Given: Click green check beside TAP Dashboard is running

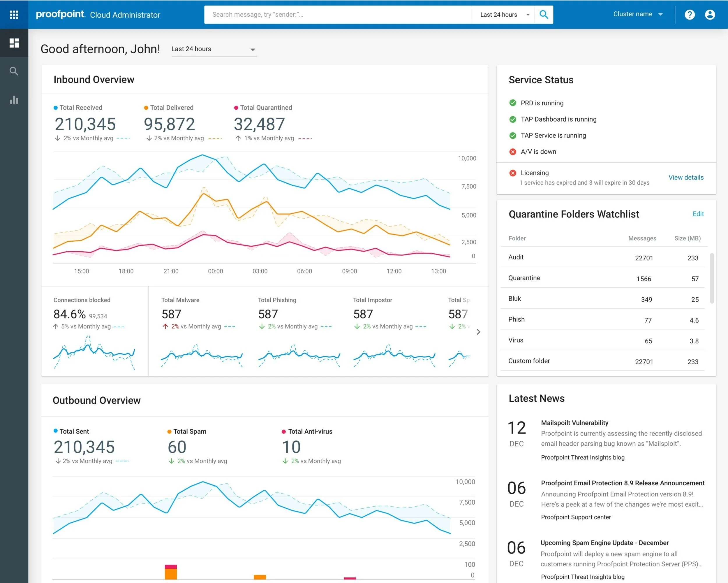Looking at the screenshot, I should [x=513, y=119].
